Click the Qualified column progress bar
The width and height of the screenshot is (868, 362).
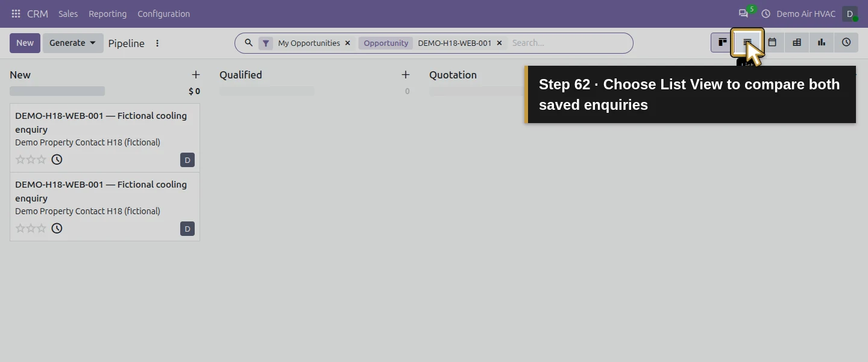point(267,91)
